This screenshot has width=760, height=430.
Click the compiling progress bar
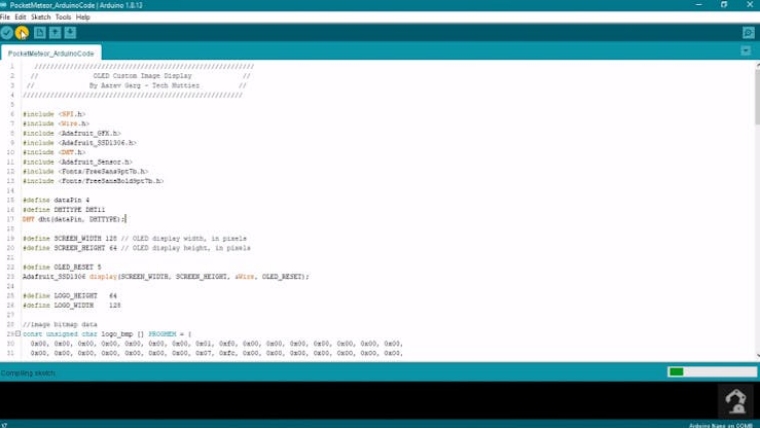pos(709,372)
